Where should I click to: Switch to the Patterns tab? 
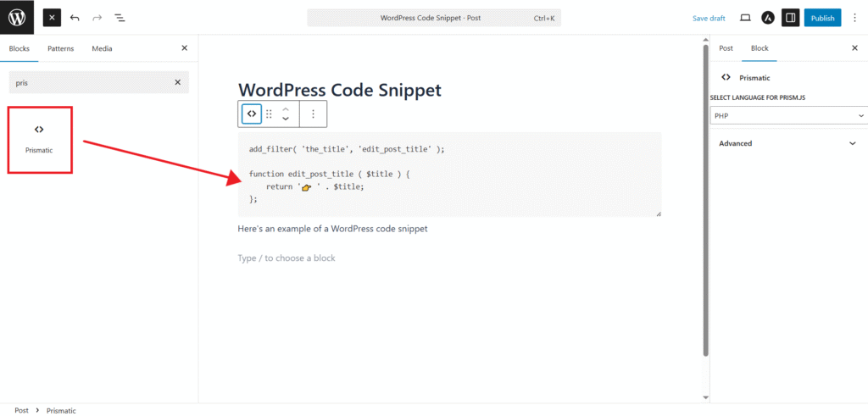click(x=60, y=48)
